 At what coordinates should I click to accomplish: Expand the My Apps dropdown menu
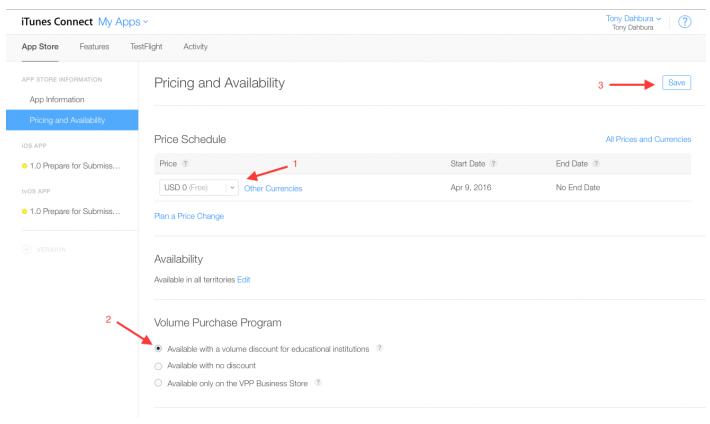(123, 22)
